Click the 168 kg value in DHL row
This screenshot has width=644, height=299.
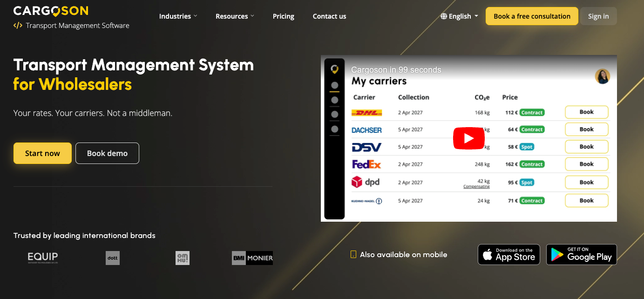click(482, 113)
